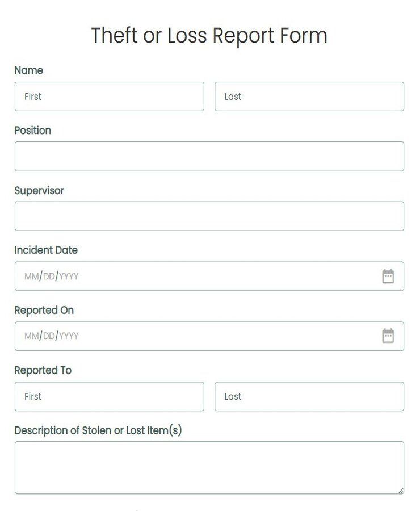Select the Last field under Reported To
The width and height of the screenshot is (420, 511).
tap(309, 396)
